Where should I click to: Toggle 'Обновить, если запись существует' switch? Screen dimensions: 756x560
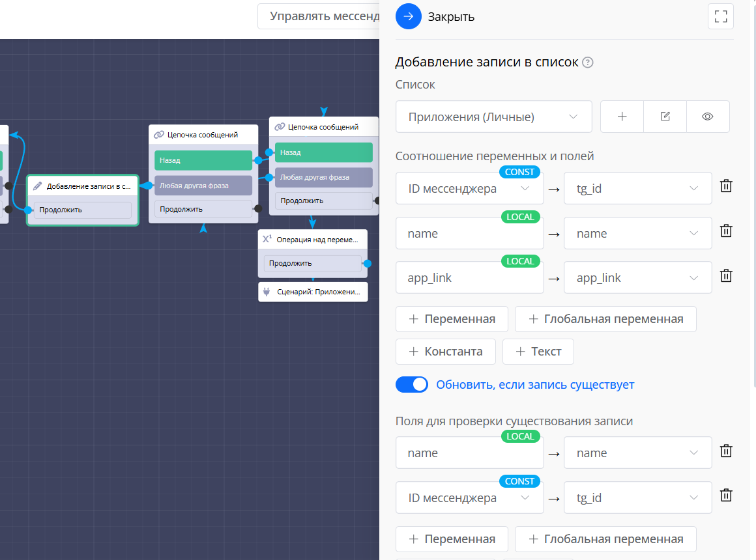[x=412, y=385]
